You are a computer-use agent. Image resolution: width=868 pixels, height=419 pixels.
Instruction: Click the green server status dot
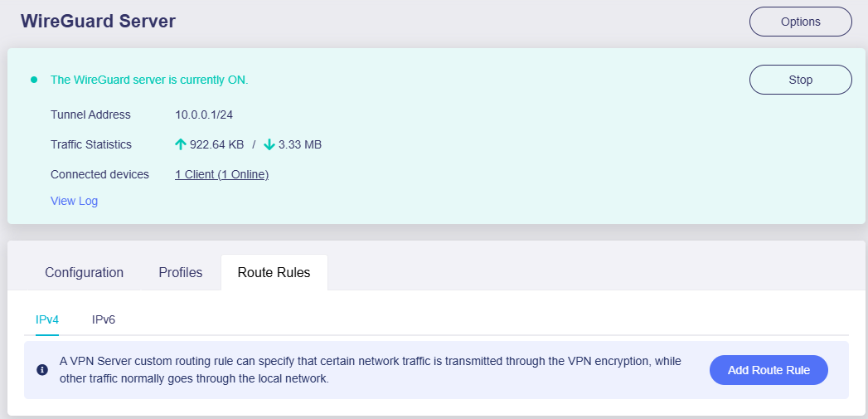tap(34, 80)
